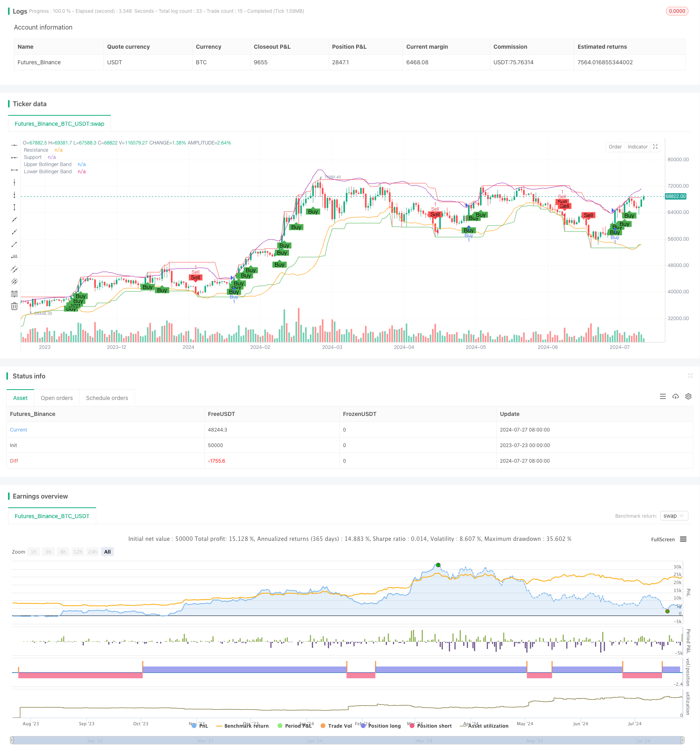Select the horizontal ray line drawing tool
The height and width of the screenshot is (756, 700).
click(14, 158)
